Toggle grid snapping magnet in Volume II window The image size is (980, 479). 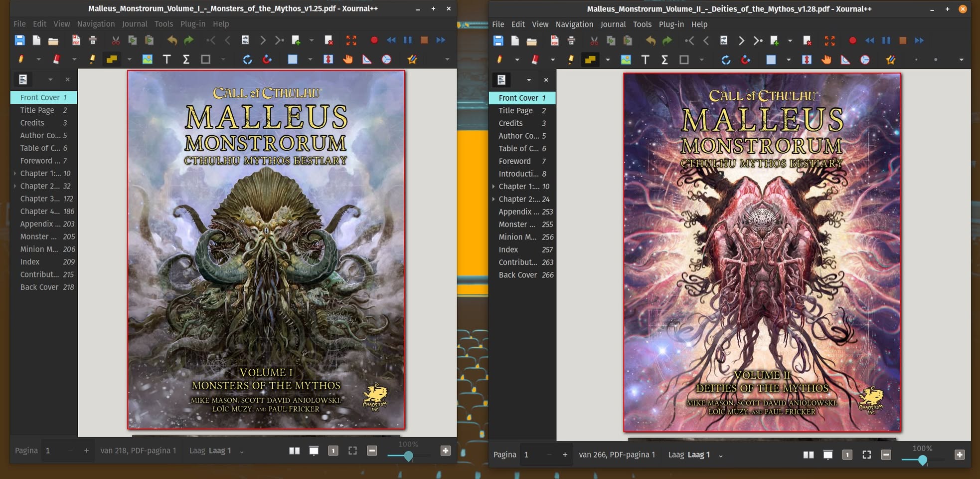tap(746, 60)
